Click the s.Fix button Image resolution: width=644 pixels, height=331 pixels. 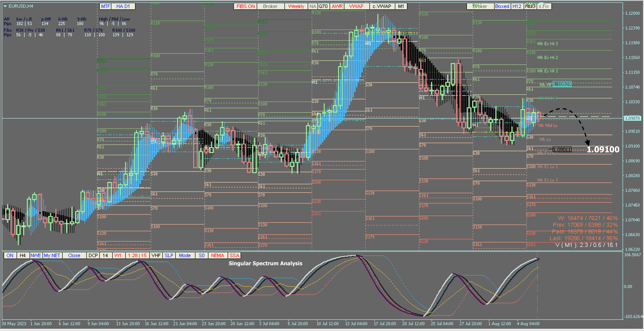pyautogui.click(x=544, y=6)
